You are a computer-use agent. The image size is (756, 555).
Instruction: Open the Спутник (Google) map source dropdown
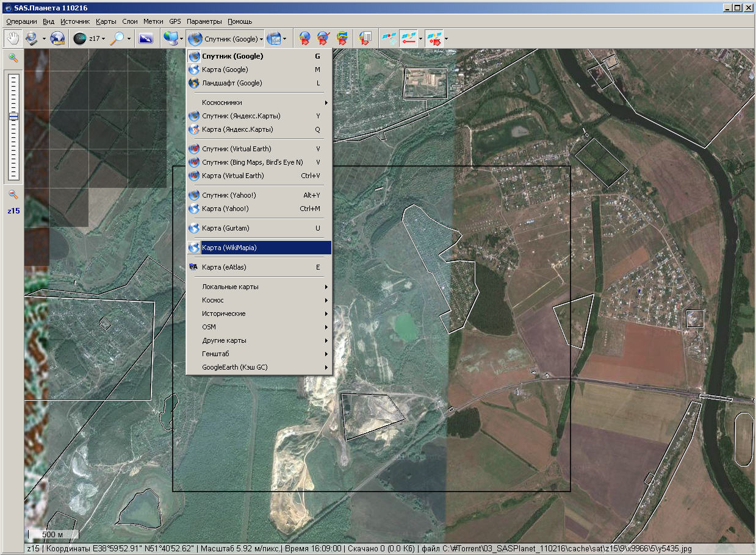click(x=226, y=38)
